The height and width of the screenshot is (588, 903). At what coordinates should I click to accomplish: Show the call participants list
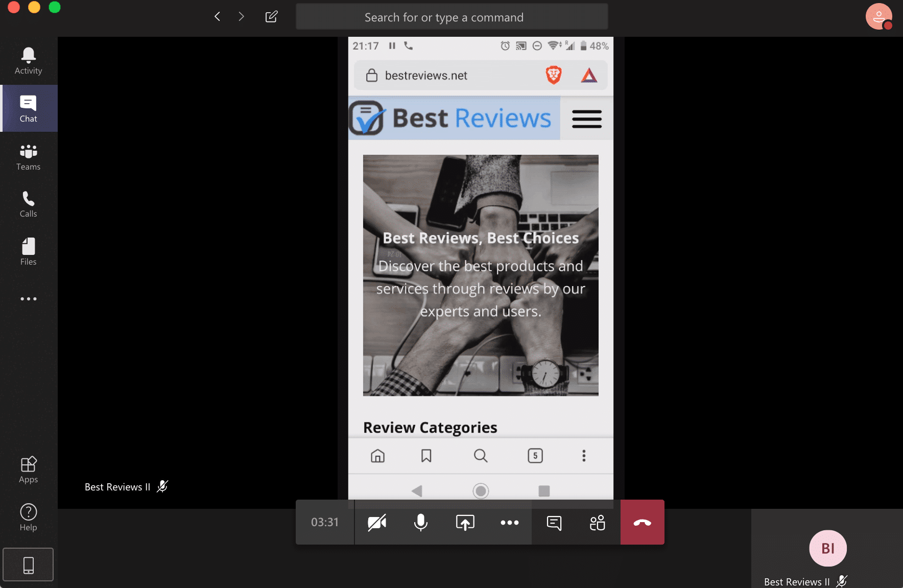click(597, 522)
